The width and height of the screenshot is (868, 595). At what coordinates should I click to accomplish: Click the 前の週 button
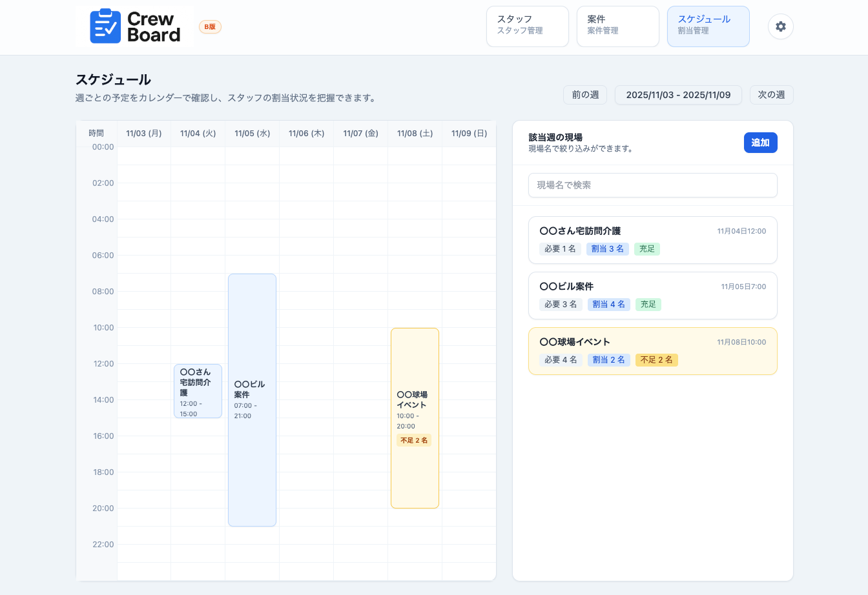(x=585, y=94)
